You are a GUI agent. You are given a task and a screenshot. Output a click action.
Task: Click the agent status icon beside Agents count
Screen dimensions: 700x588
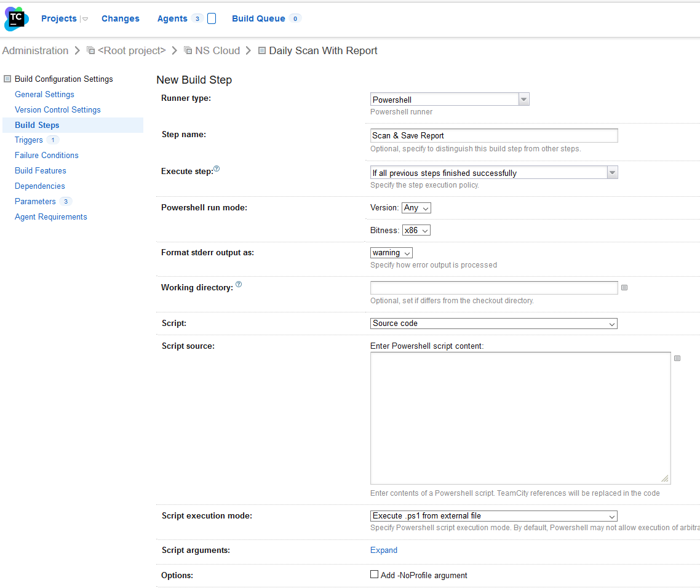click(x=212, y=18)
